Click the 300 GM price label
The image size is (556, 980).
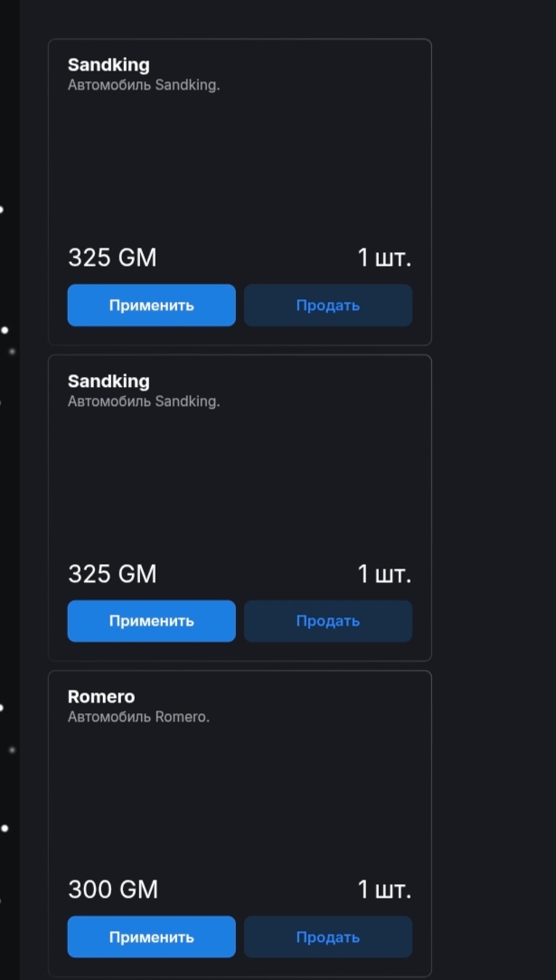pos(113,890)
